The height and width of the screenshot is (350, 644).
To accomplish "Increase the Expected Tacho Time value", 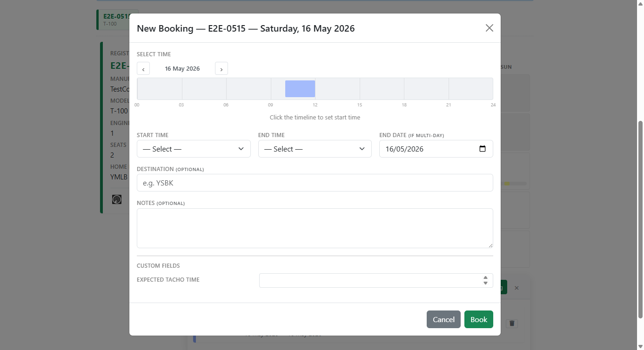I will tap(485, 277).
